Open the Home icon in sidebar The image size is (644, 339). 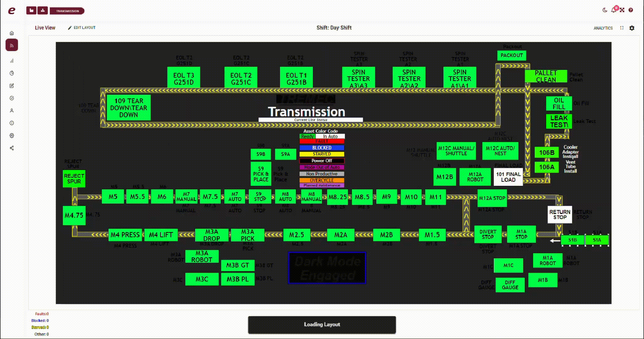[x=12, y=33]
